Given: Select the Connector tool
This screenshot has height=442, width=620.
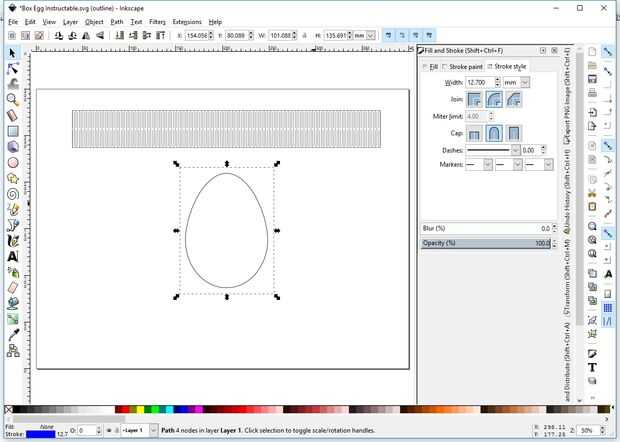Looking at the screenshot, I should (13, 350).
